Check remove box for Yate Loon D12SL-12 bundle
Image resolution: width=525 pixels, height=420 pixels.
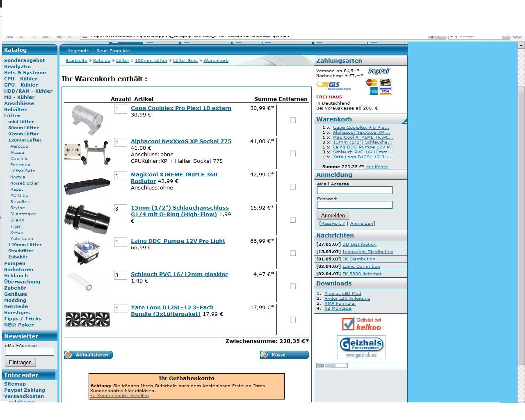point(293,320)
